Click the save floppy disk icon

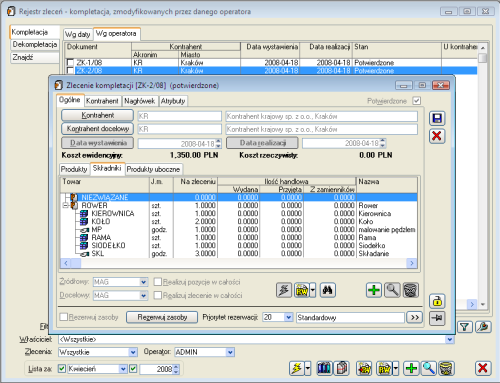click(437, 118)
